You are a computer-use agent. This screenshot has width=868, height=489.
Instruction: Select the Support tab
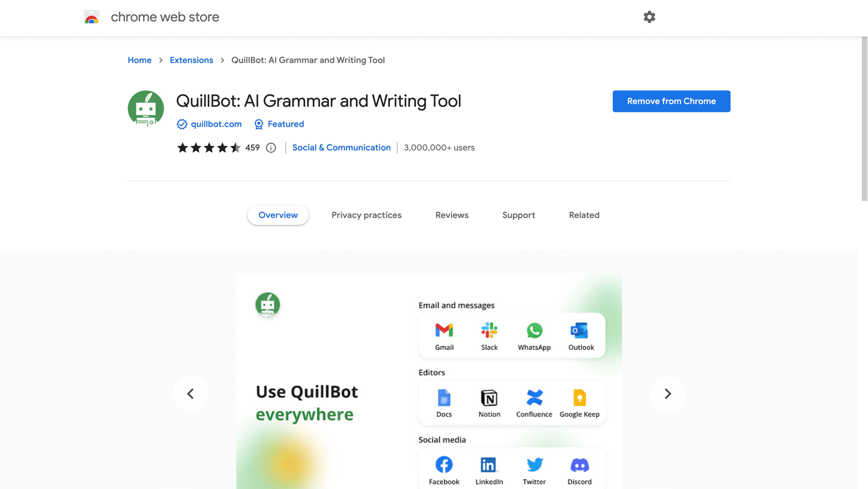519,215
